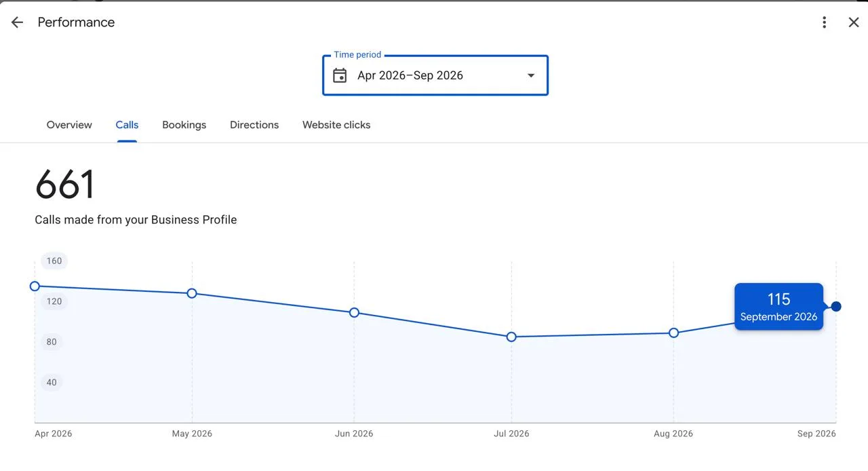
Task: Click the 'Time period' field label
Action: click(357, 55)
